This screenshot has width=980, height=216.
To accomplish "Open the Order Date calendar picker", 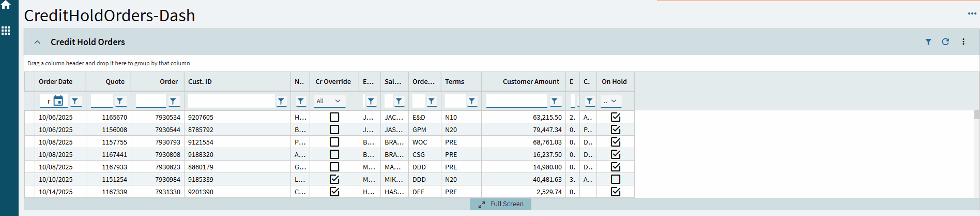I will tap(58, 101).
